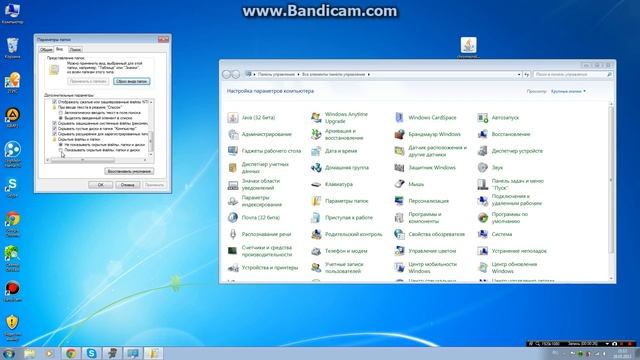Collapse 'Скрытые файлы и папки' group
Screen dimensions: 640x360
coord(55,139)
